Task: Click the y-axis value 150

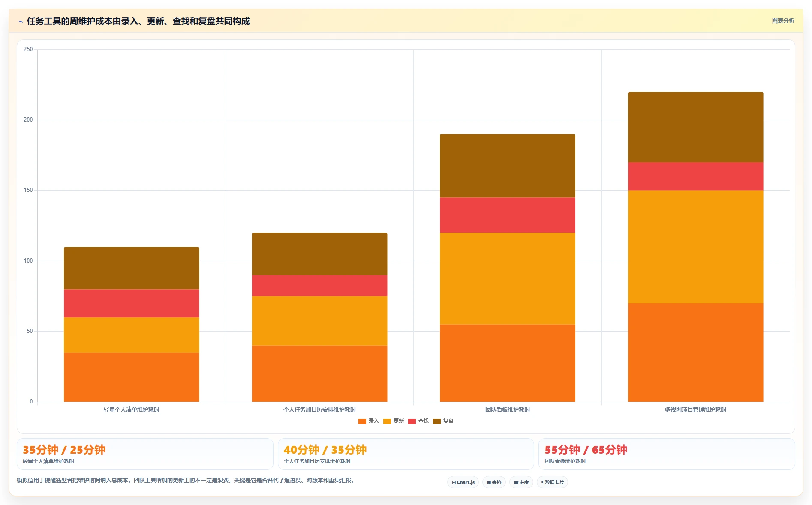Action: click(28, 190)
